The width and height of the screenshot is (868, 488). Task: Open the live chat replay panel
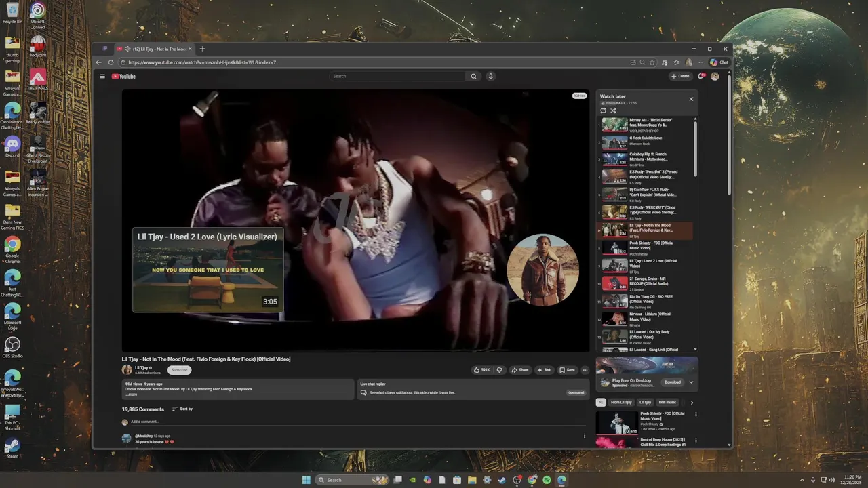click(576, 392)
